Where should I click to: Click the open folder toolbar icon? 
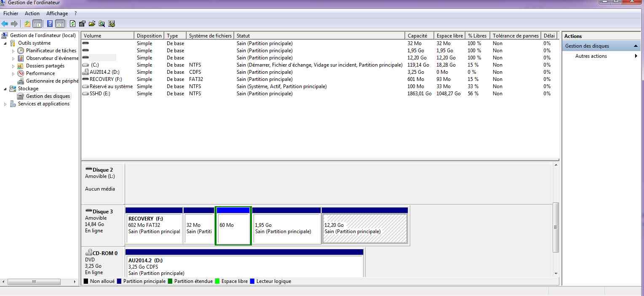click(92, 24)
